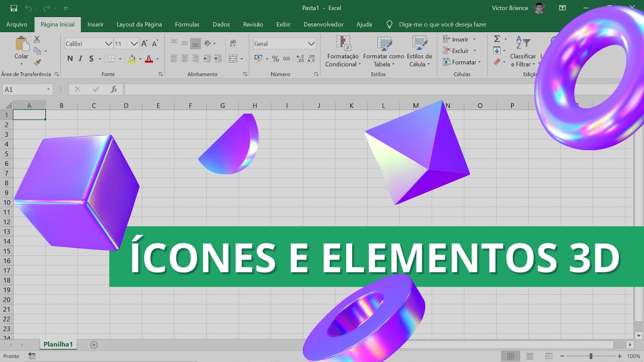
Task: Open the Arquivo tab
Action: [x=17, y=24]
